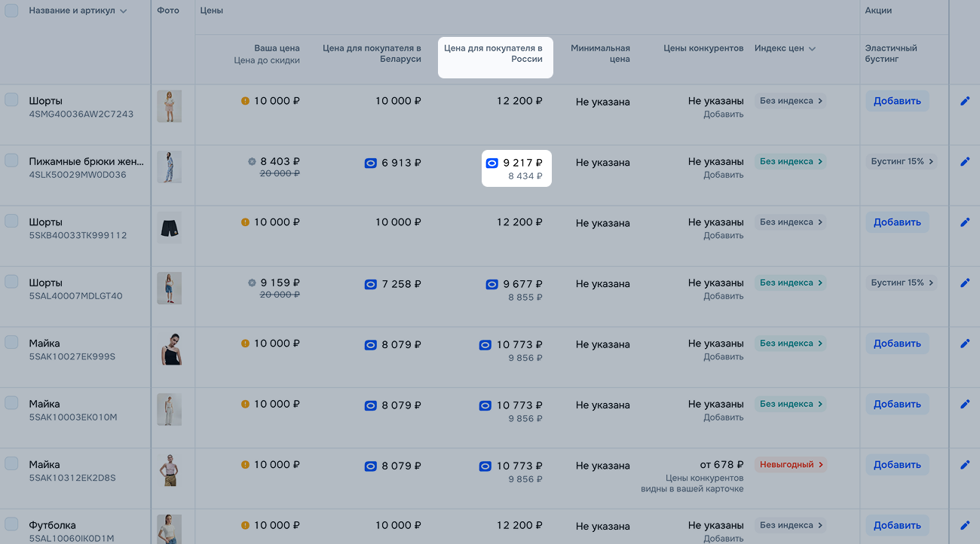Open black shorts product photo thumbnail
980x544 pixels.
pyautogui.click(x=170, y=228)
